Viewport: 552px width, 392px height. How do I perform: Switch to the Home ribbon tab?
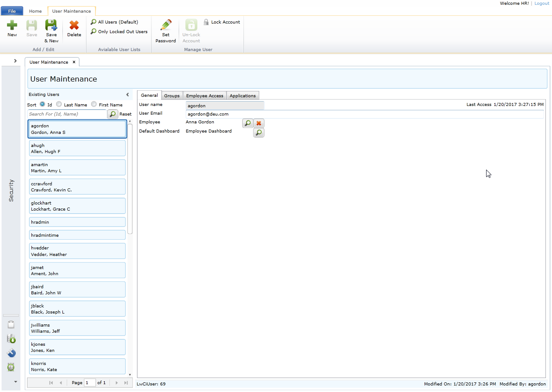click(x=35, y=11)
